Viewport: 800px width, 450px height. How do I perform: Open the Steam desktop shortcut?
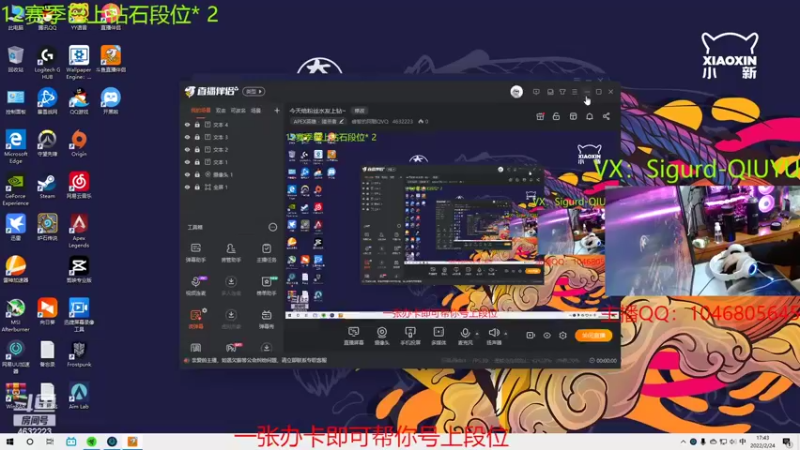coord(47,186)
